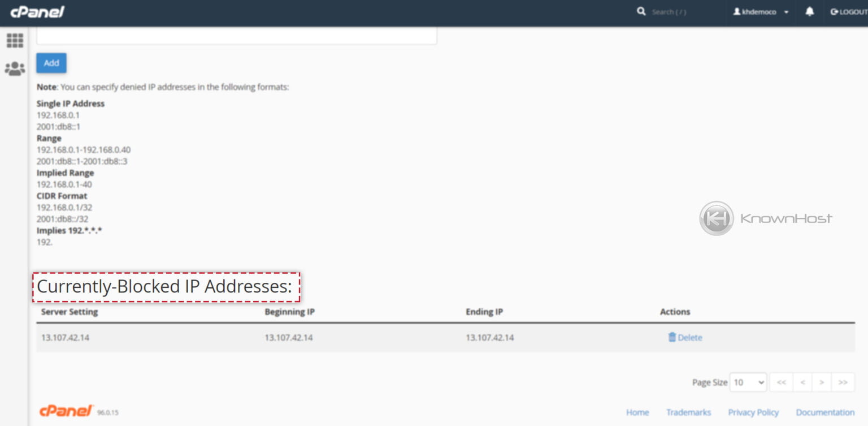
Task: Open the Documentation footer link
Action: (x=824, y=412)
